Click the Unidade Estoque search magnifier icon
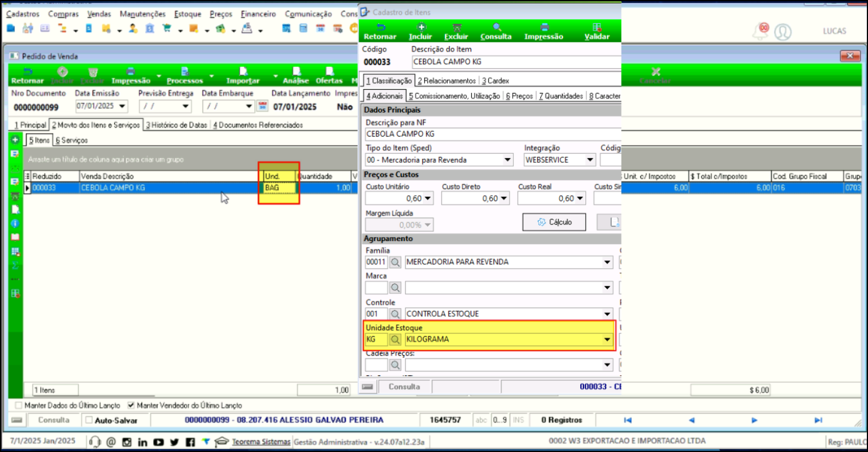The width and height of the screenshot is (868, 452). tap(395, 339)
